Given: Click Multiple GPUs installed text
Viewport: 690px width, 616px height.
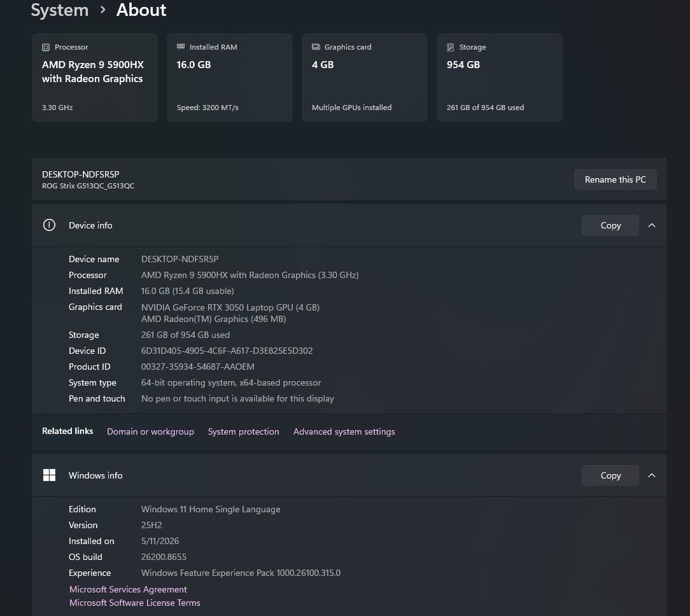Looking at the screenshot, I should [351, 108].
